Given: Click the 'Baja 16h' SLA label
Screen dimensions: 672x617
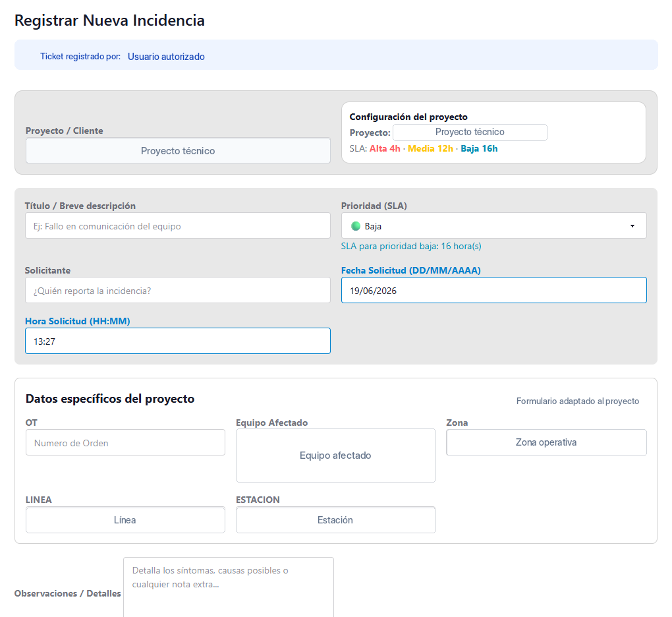Looking at the screenshot, I should [479, 148].
